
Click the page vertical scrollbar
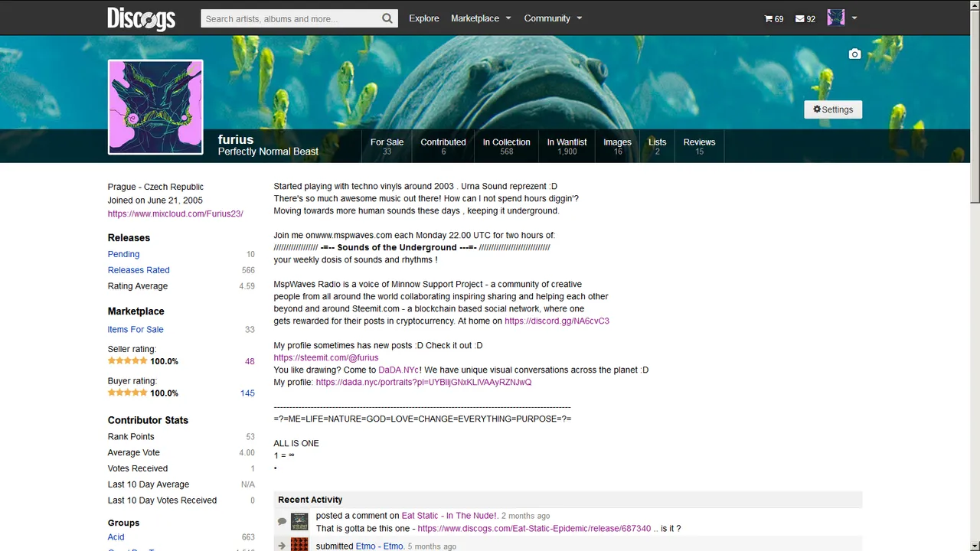click(x=974, y=107)
